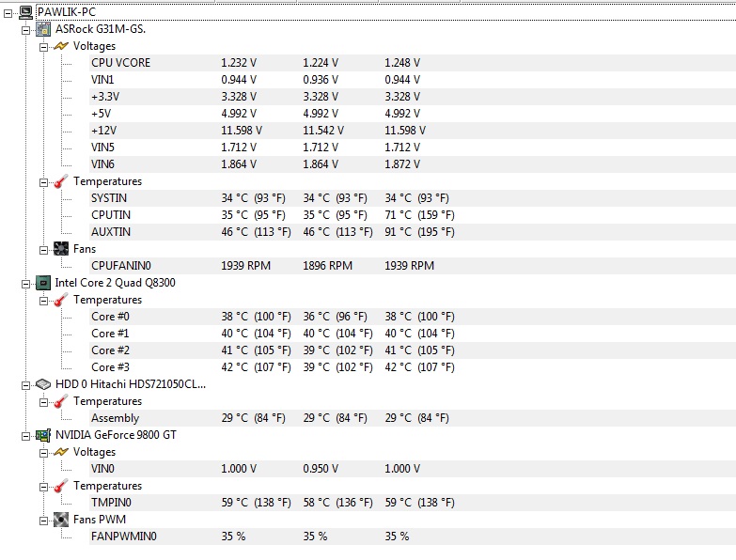Collapse the ASRock G31M-GS tree node
This screenshot has width=736, height=560.
point(25,30)
